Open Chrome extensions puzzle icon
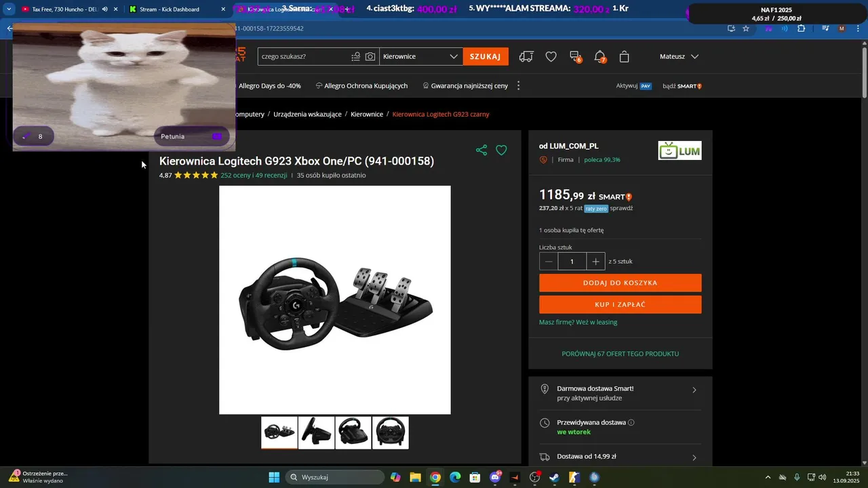The image size is (868, 488). pyautogui.click(x=802, y=28)
